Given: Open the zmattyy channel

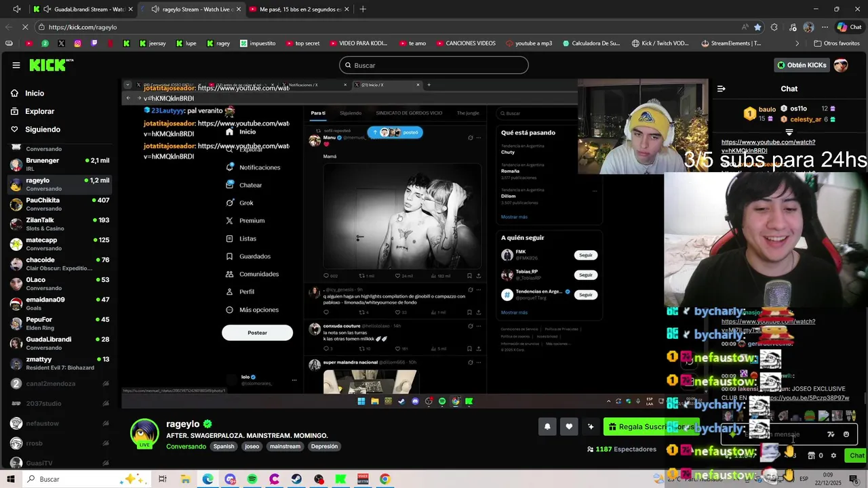Looking at the screenshot, I should tap(60, 363).
